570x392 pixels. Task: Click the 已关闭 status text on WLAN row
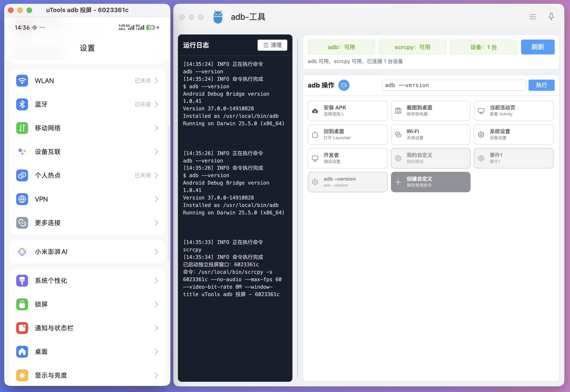(143, 81)
